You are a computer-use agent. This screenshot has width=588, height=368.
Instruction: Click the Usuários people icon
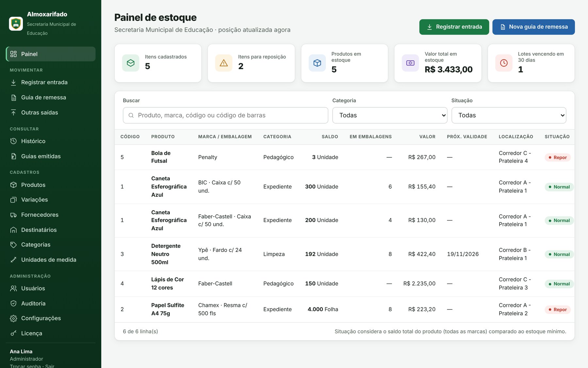click(x=13, y=288)
